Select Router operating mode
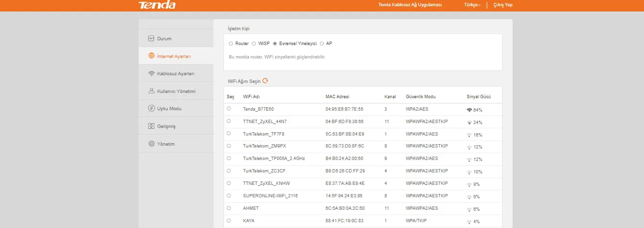This screenshot has width=644, height=228. [x=231, y=43]
